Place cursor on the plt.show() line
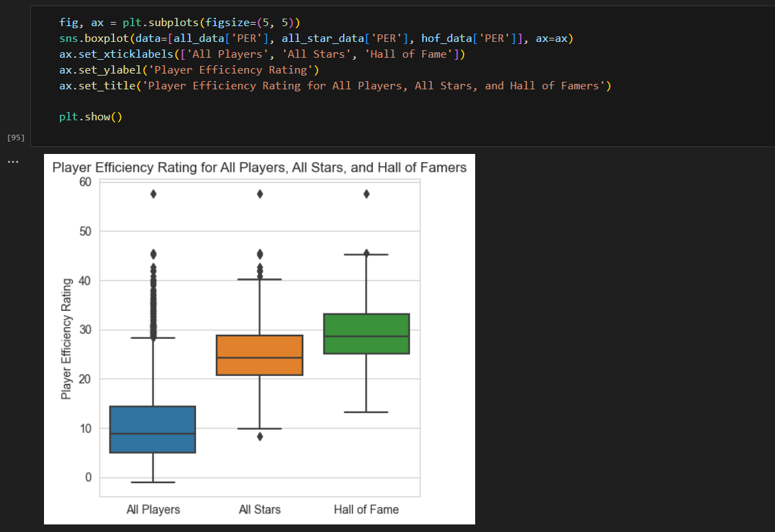Viewport: 775px width, 532px height. pos(91,117)
